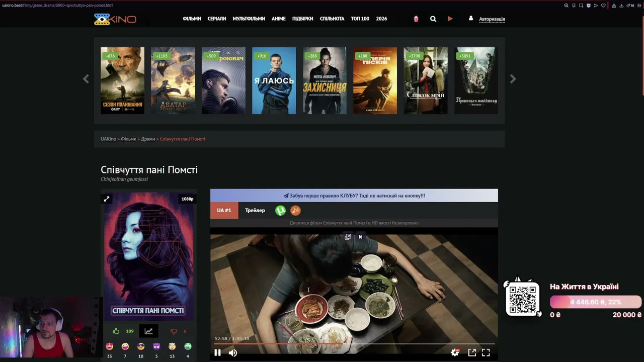Open the 2026 releases page
Viewport: 644px width, 362px height.
tap(381, 19)
